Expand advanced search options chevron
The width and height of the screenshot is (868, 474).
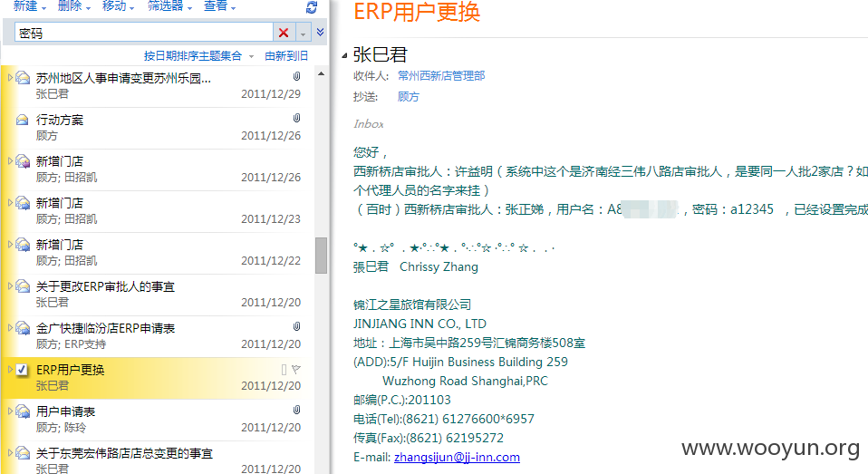coord(321,32)
